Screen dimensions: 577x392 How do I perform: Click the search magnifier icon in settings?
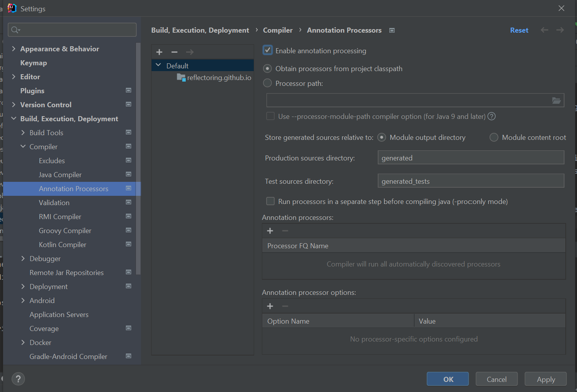16,30
